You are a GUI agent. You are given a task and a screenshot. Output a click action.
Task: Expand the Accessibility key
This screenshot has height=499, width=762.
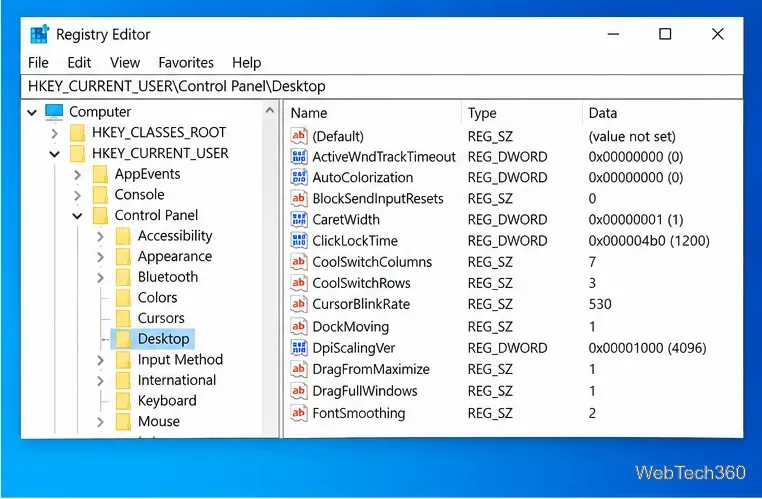[x=100, y=236]
